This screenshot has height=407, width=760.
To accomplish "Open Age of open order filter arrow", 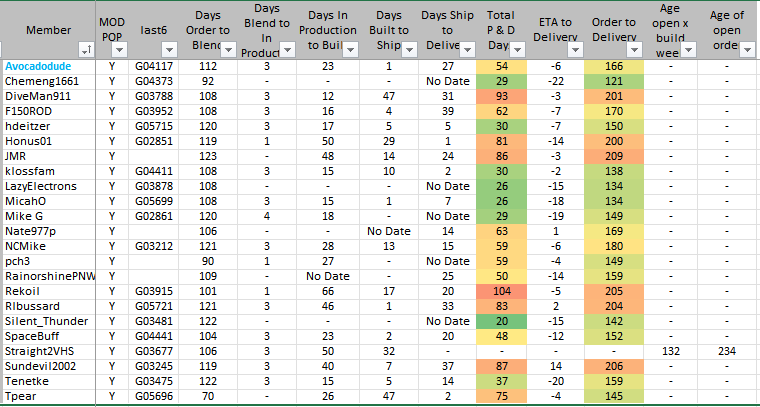I will tap(745, 49).
